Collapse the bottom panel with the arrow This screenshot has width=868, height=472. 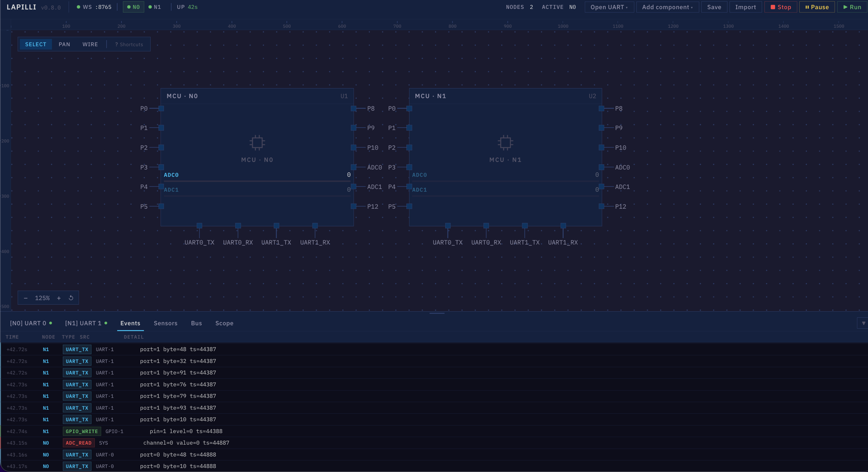pos(863,323)
